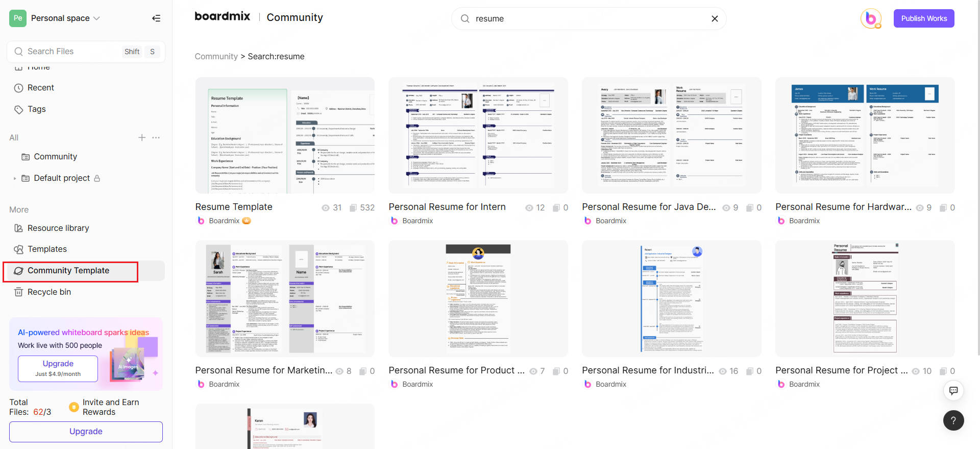
Task: Click Boardmix author under Marketing resume
Action: (224, 385)
